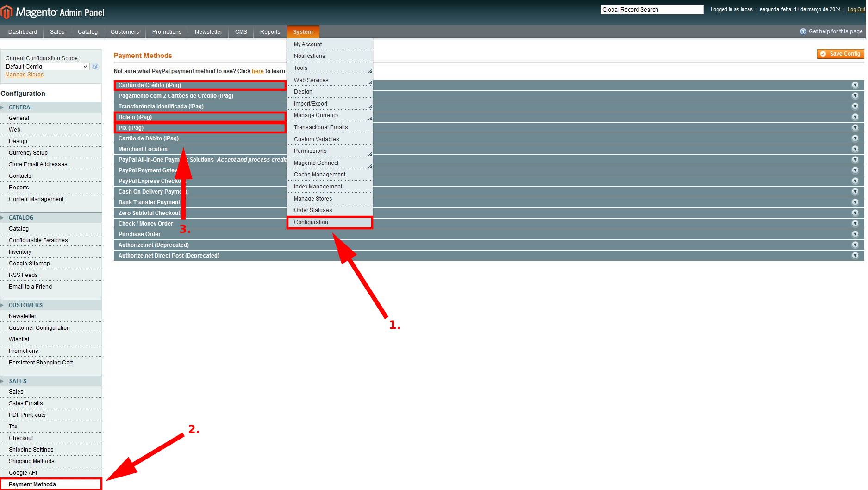Click the Global Record Search field

(652, 10)
